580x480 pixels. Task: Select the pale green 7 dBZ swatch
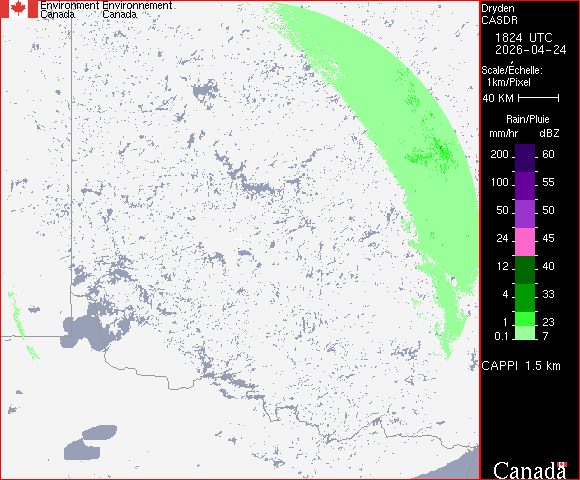pyautogui.click(x=525, y=333)
